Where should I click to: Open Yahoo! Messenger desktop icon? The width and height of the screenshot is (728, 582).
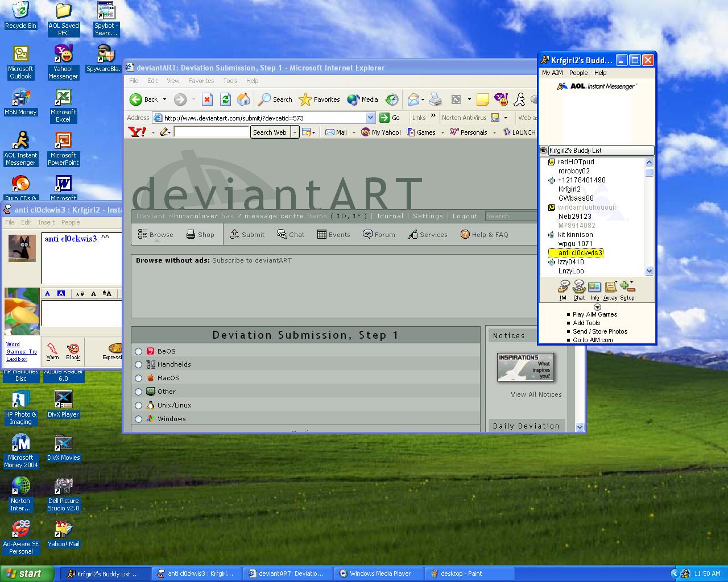63,62
